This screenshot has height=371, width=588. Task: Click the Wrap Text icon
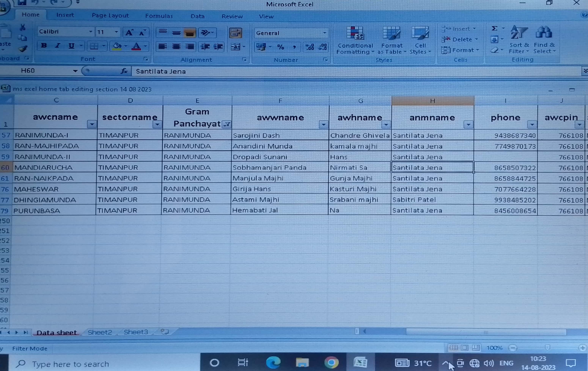(x=235, y=33)
